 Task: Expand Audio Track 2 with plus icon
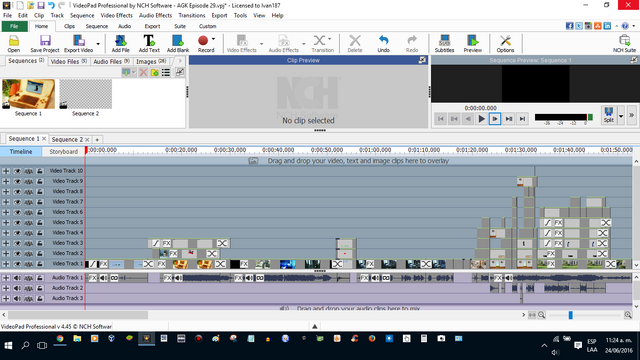6,288
